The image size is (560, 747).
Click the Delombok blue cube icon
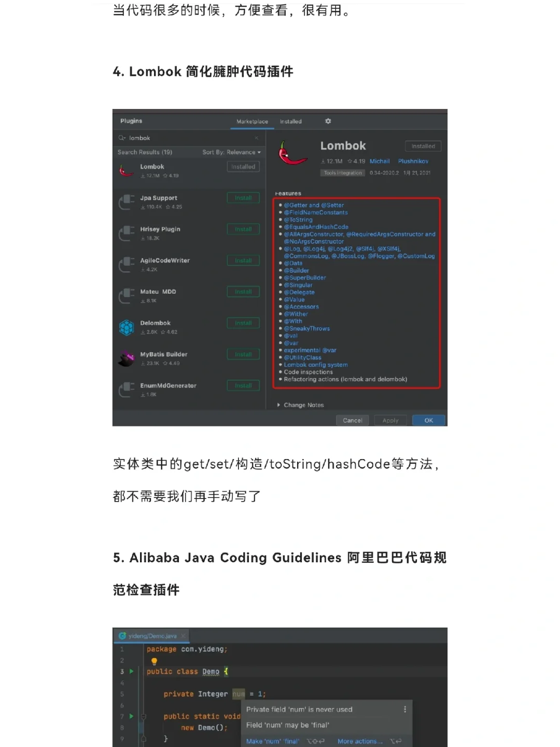pos(127,327)
